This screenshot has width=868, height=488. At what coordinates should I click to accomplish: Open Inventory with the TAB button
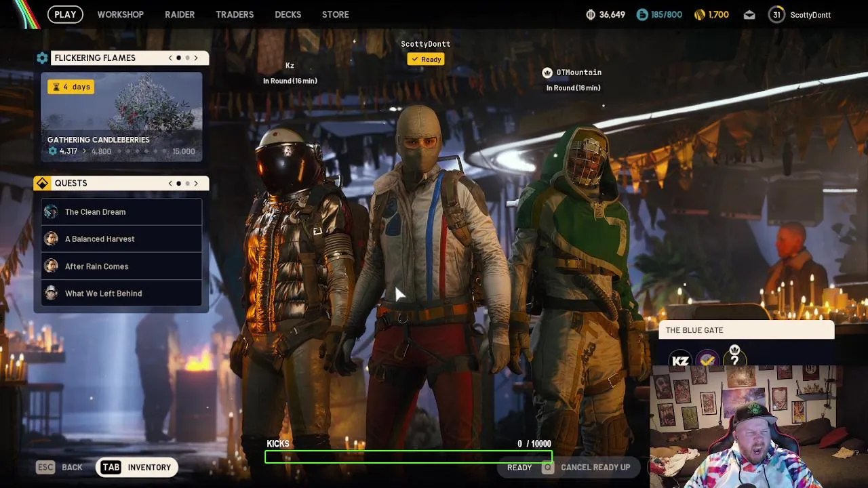click(137, 467)
